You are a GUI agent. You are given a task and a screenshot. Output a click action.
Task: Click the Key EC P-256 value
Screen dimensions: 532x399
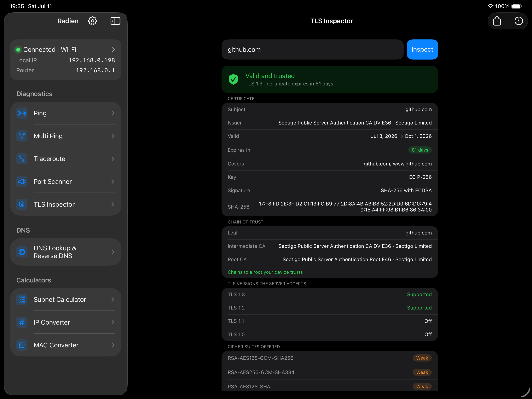coord(420,177)
